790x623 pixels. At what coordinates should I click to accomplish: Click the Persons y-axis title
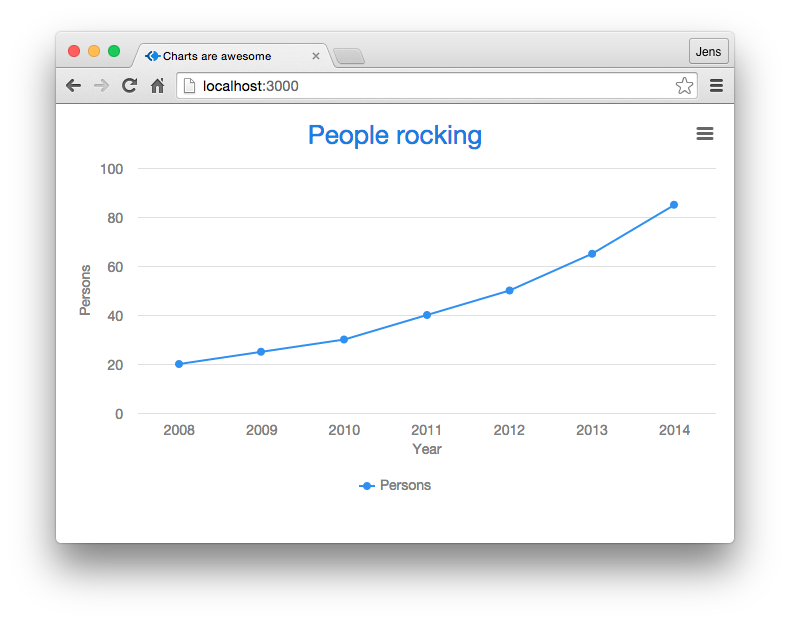(x=85, y=290)
